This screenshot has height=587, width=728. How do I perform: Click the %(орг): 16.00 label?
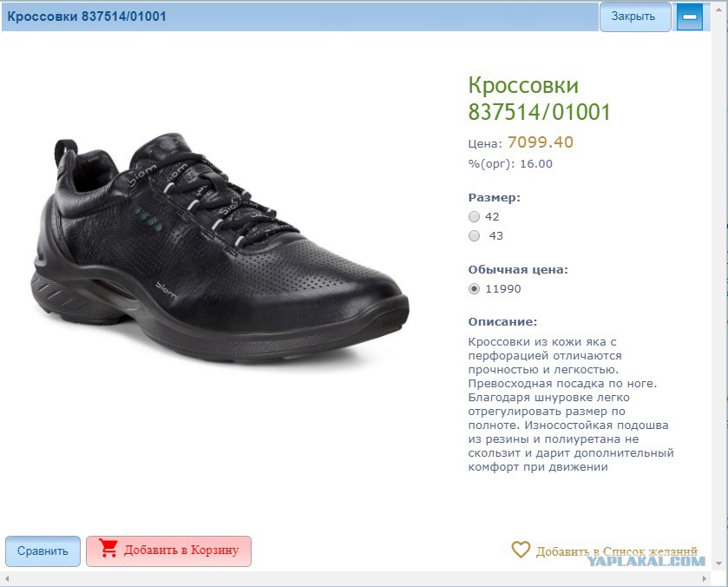pyautogui.click(x=510, y=164)
